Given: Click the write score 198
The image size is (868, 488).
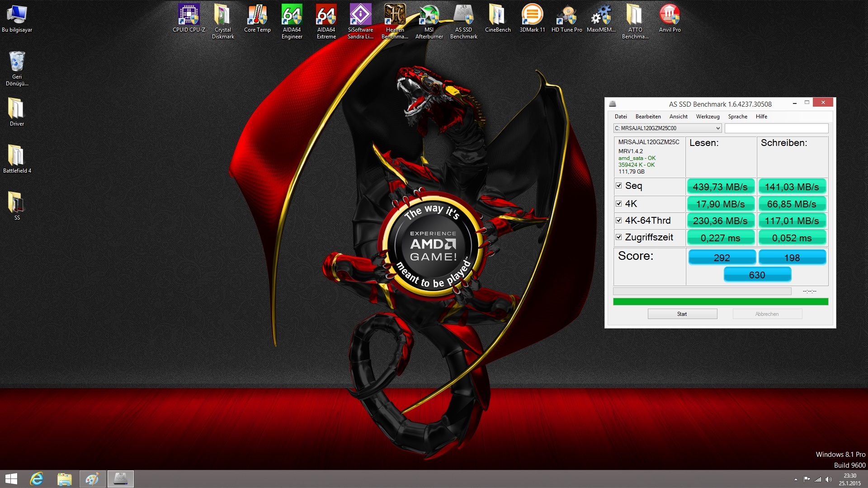Looking at the screenshot, I should point(792,257).
